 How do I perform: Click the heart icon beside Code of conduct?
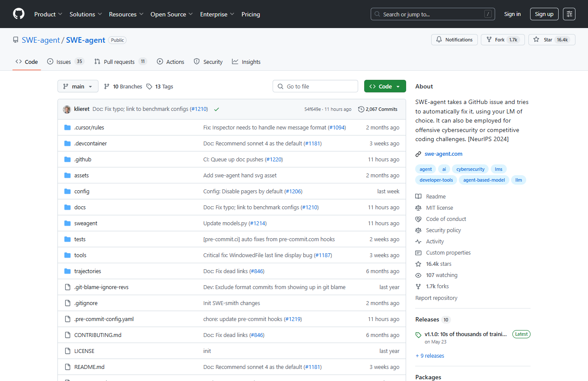point(418,219)
